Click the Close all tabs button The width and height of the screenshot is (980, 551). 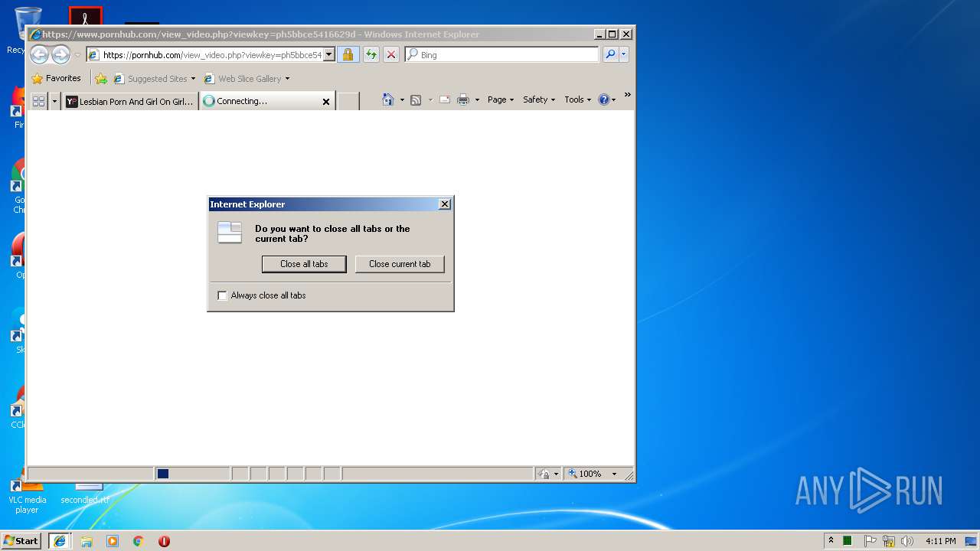pyautogui.click(x=305, y=264)
